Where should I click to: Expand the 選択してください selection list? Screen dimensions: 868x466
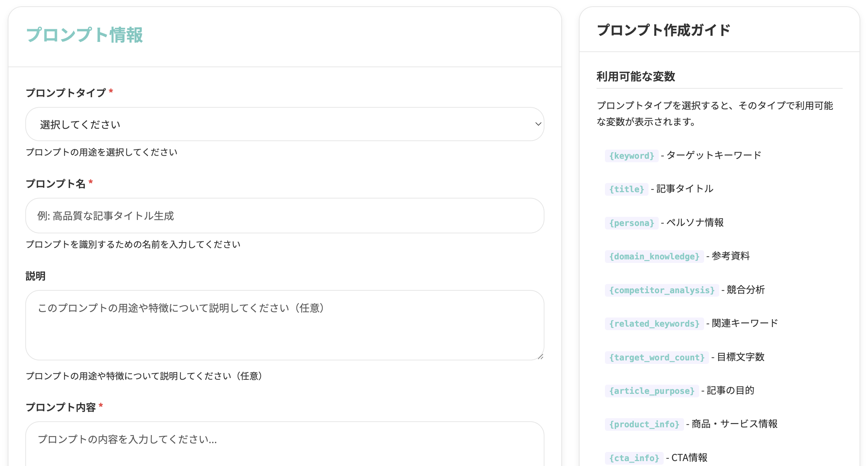[284, 124]
